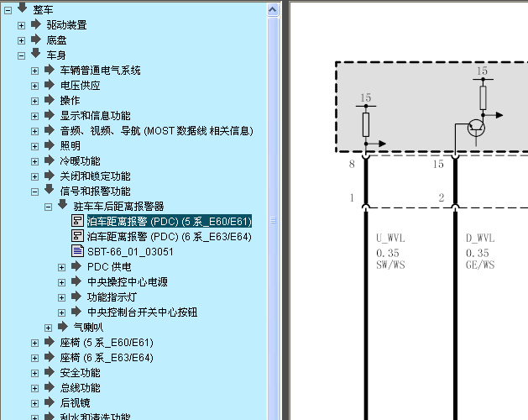Expand the 气喇叭 branch

tap(48, 328)
